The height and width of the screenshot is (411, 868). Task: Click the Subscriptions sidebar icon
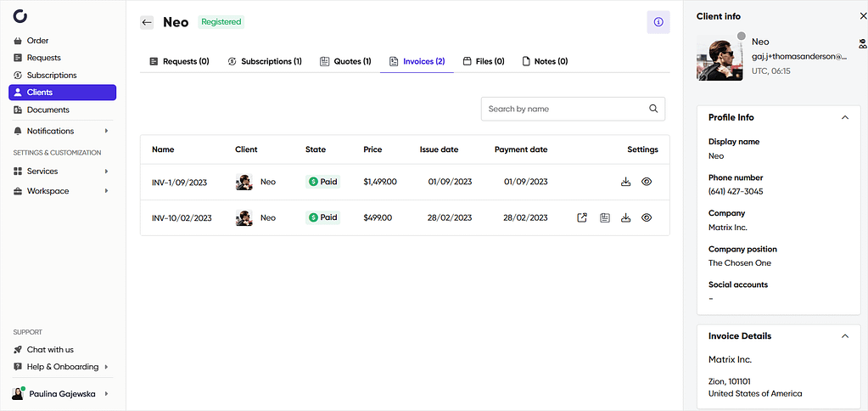click(x=18, y=76)
